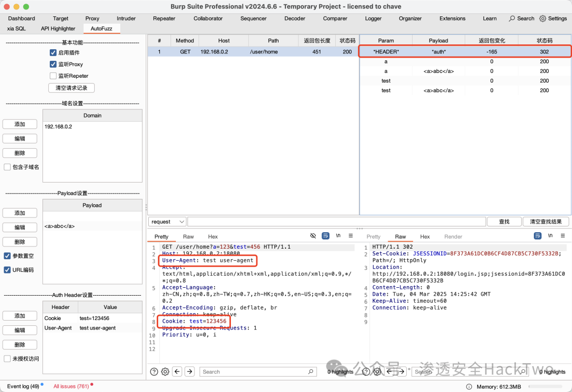Open the Intruder tab
Viewport: 572px width, 392px height.
pyautogui.click(x=126, y=19)
